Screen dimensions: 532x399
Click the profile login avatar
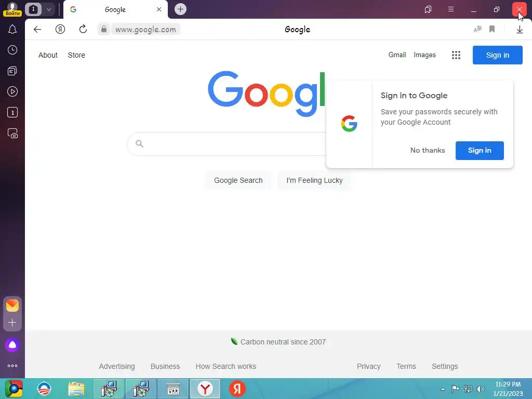(12, 9)
